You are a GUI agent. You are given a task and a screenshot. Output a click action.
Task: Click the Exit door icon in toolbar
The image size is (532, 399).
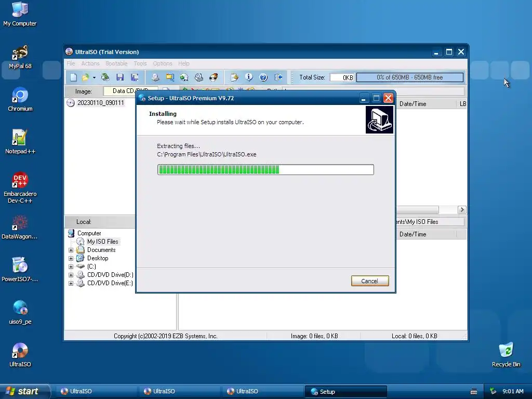[278, 77]
